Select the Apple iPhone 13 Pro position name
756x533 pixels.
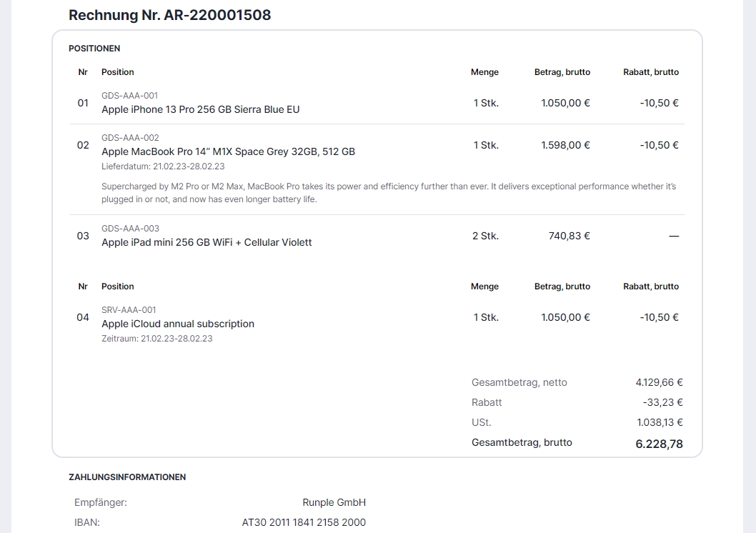[200, 110]
